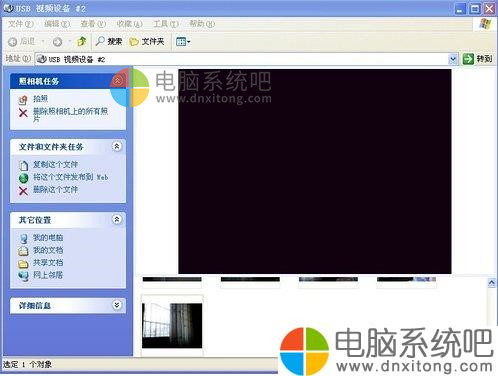498x376 pixels.
Task: Click Copy this file (复制这个文件)
Action: click(55, 165)
